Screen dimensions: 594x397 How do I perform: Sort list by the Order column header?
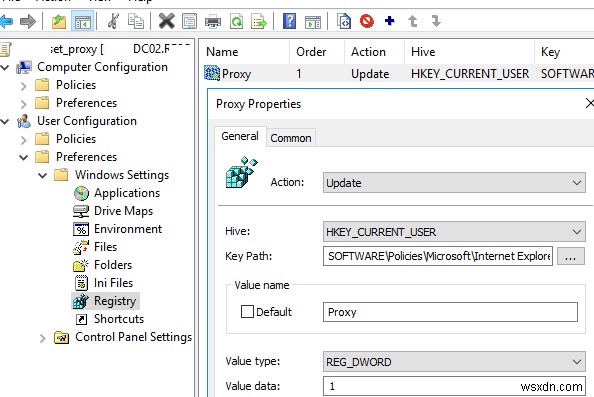tap(317, 52)
